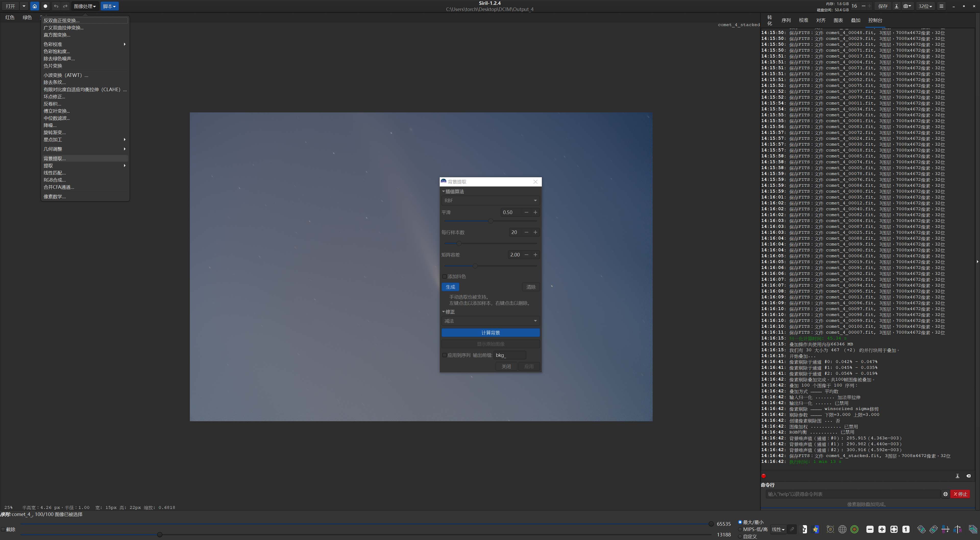This screenshot has width=980, height=540.
Task: Select the MIPS-低/高 radio button
Action: coord(740,529)
